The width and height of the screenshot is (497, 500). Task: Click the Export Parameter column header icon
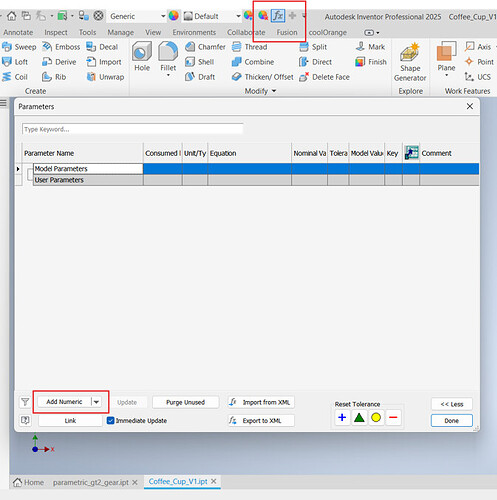point(411,153)
